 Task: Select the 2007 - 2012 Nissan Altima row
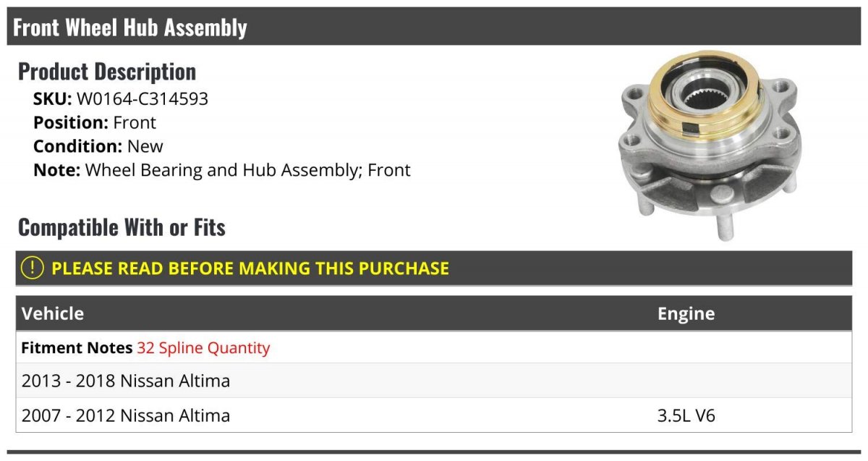434,415
